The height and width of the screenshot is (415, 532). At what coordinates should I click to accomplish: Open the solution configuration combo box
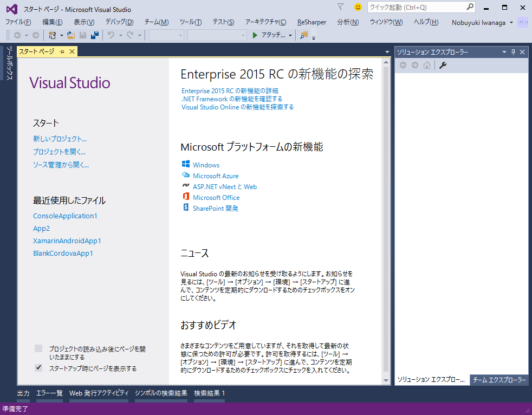pyautogui.click(x=166, y=35)
